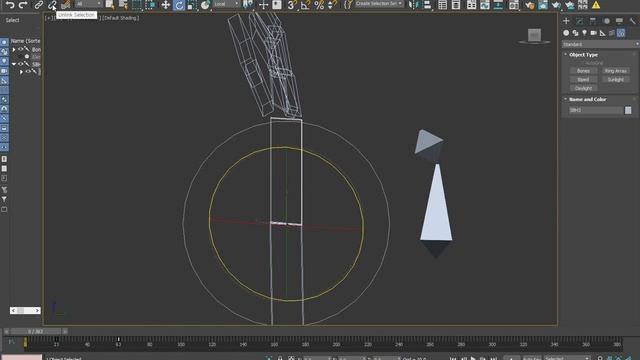640x360 pixels.
Task: Click the Undo arrow icon
Action: coord(10,5)
